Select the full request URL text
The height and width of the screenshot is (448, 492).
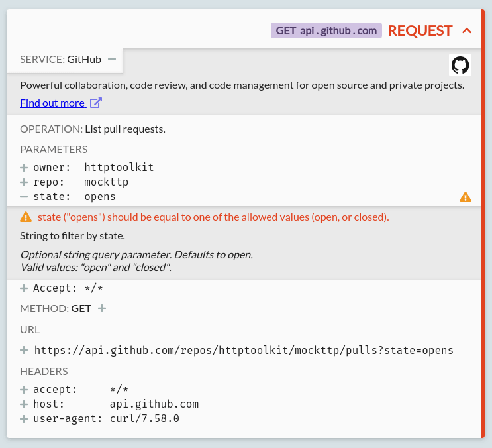(244, 350)
